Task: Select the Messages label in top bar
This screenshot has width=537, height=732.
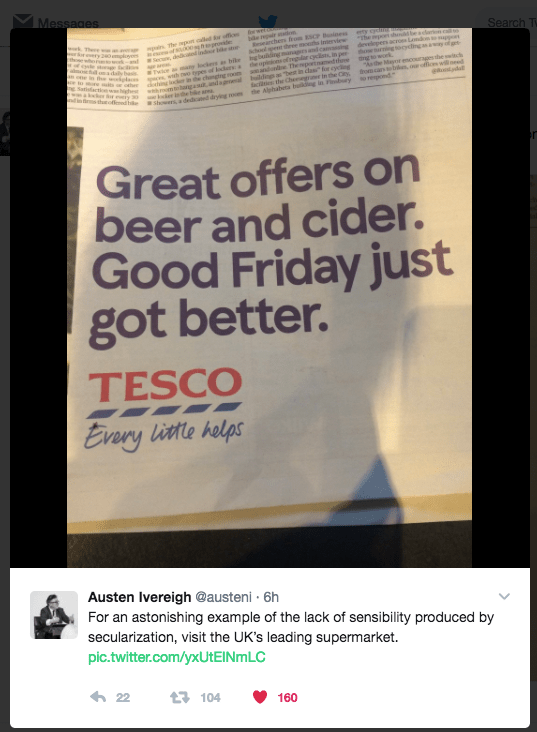Action: click(68, 23)
